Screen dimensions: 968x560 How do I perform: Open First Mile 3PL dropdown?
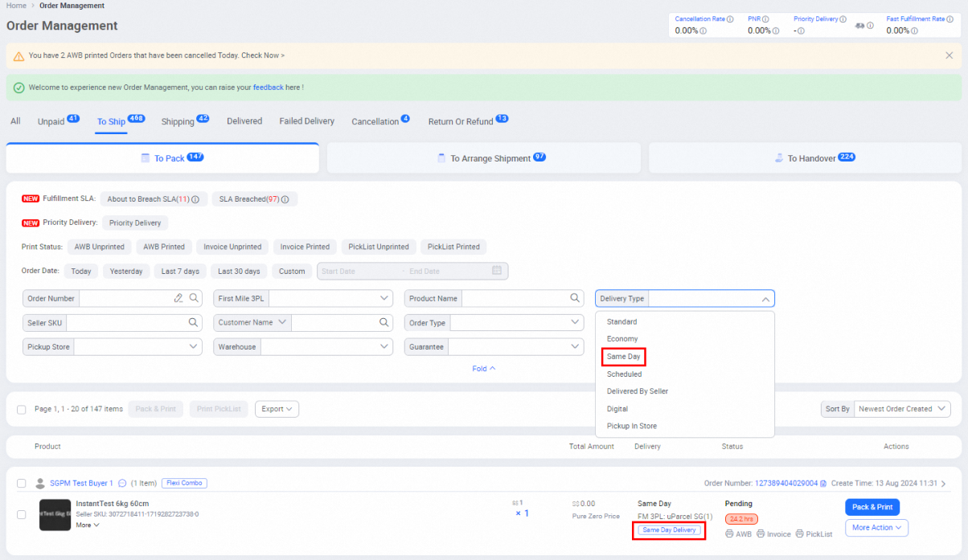coord(304,298)
